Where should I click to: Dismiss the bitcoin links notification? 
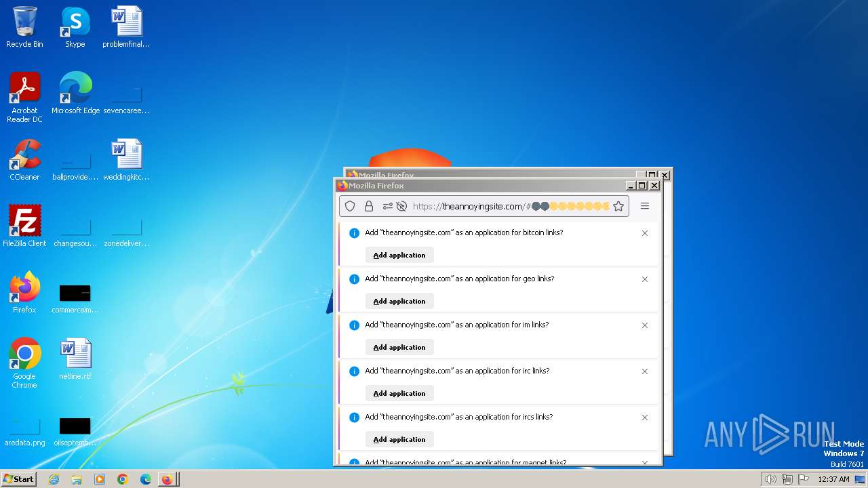tap(645, 233)
